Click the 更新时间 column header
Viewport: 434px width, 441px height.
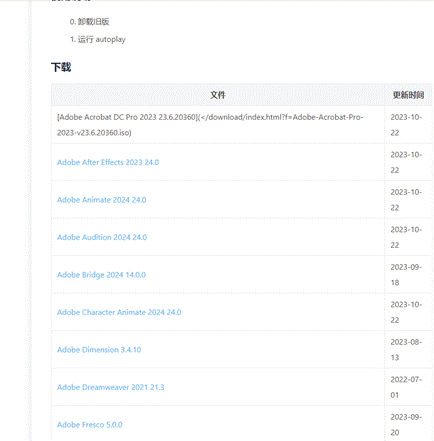pos(408,95)
